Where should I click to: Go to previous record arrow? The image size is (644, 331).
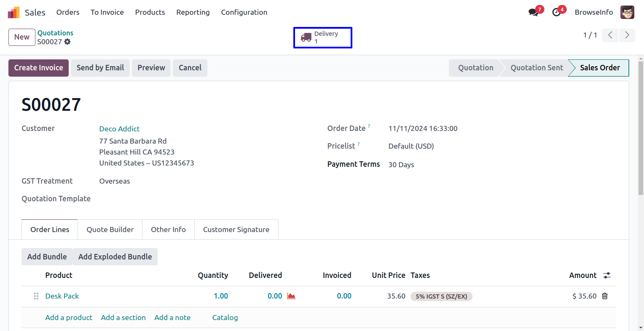[610, 35]
